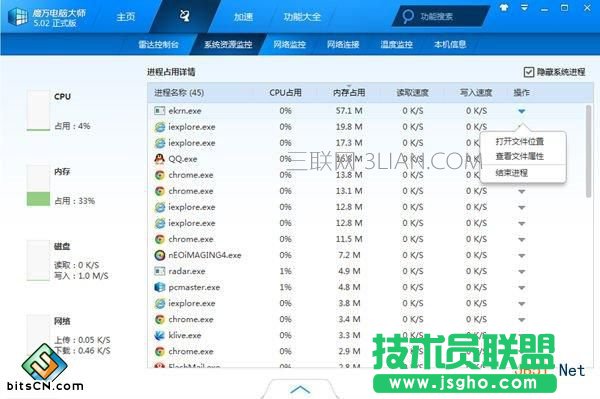This screenshot has height=399, width=600.
Task: Click icon of 13.8 M chrome.exe
Action: [x=160, y=175]
